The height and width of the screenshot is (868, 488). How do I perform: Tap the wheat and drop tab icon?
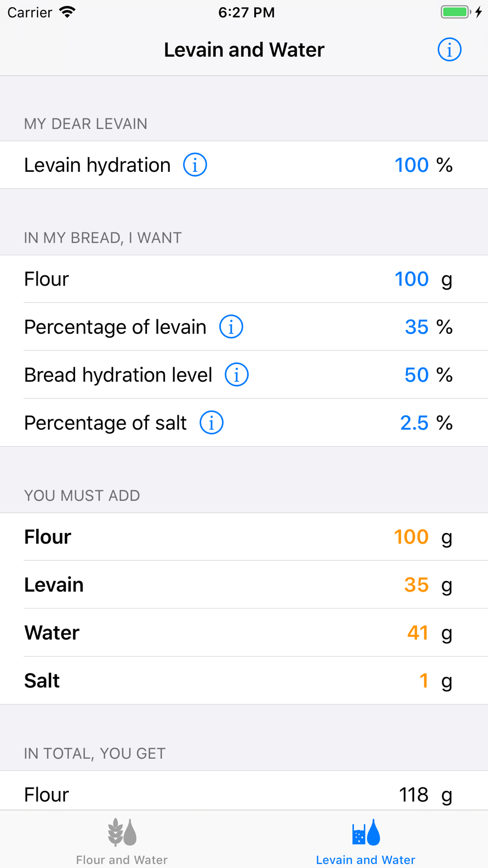122,832
